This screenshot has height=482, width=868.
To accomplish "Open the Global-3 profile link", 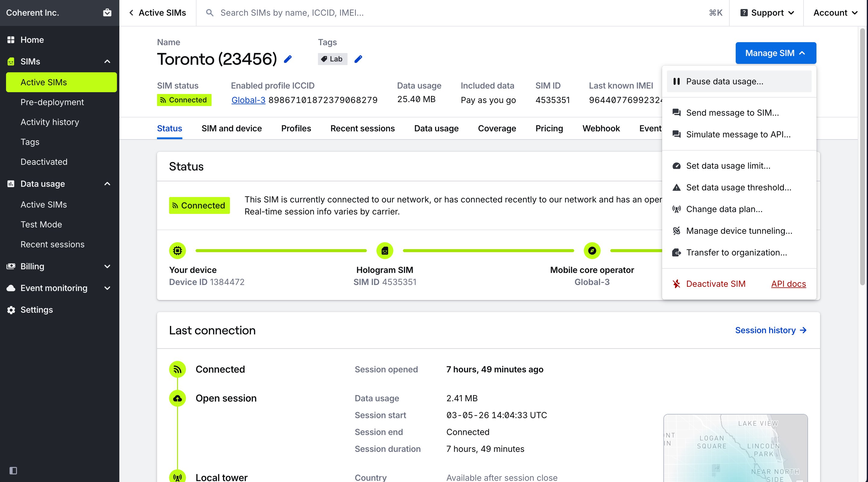I will 248,100.
